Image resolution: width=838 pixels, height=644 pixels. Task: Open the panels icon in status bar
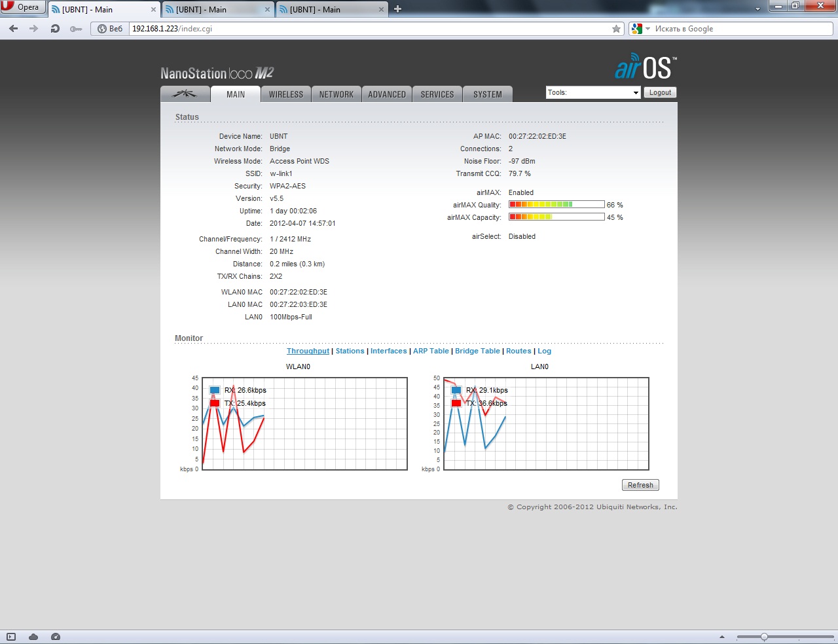click(x=11, y=637)
